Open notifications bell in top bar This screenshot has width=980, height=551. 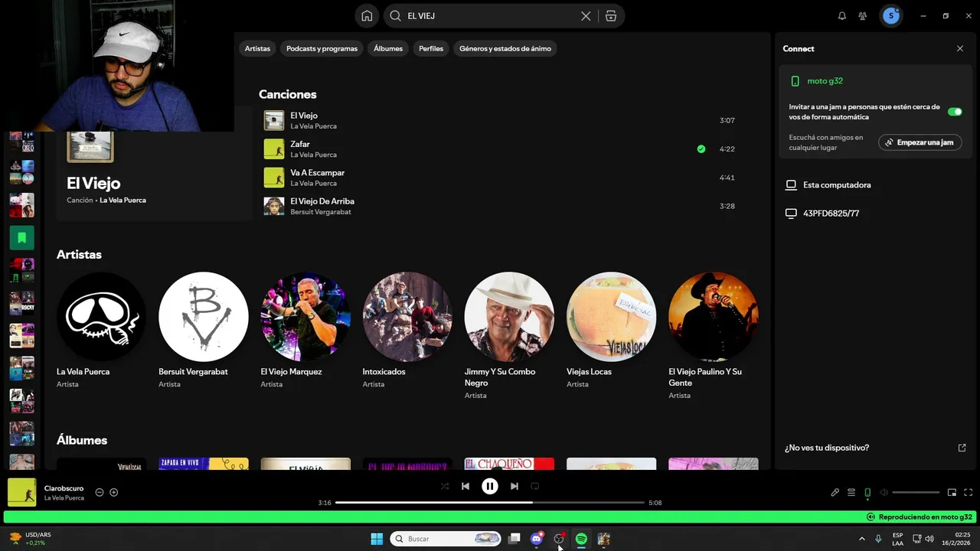842,15
